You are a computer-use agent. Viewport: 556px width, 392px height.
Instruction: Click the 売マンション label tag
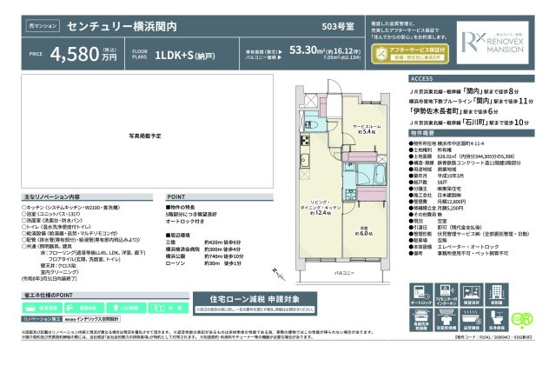click(x=43, y=26)
